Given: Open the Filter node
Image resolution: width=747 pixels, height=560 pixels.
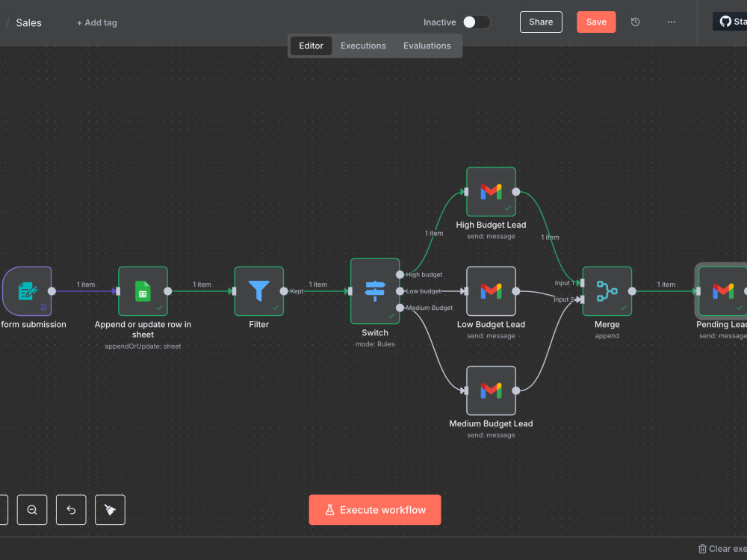Looking at the screenshot, I should pos(258,291).
